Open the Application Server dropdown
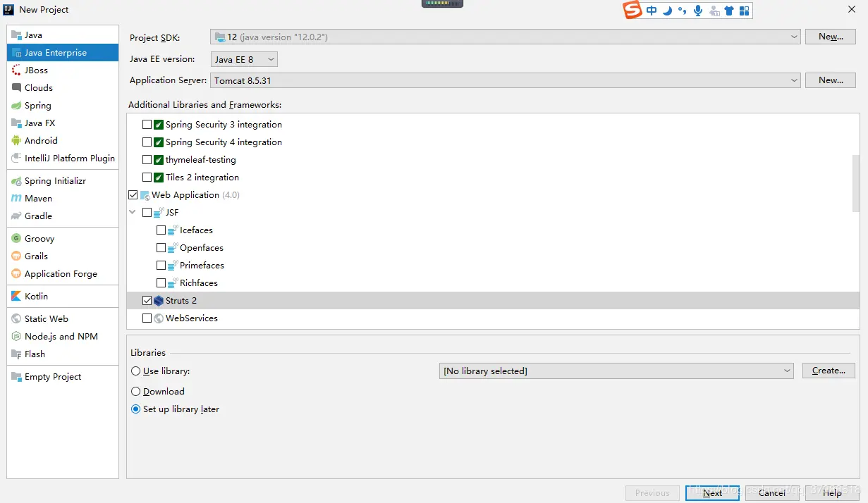Viewport: 868px width, 503px height. [x=505, y=80]
